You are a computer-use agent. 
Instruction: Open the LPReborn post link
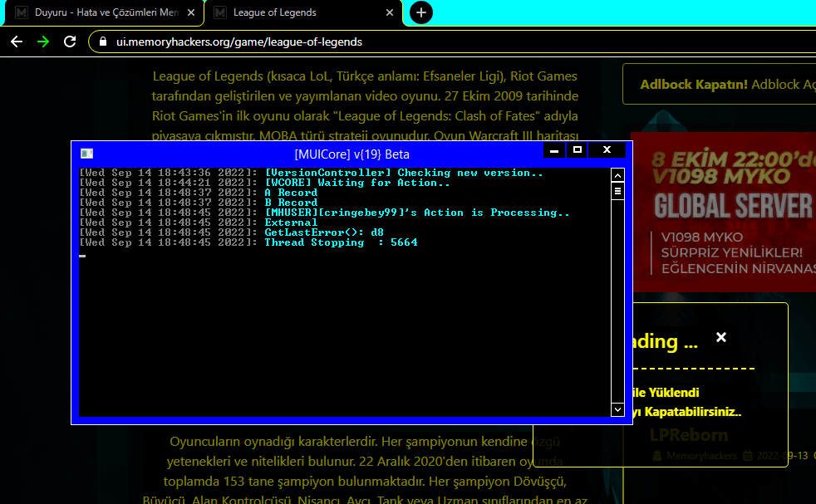(689, 435)
